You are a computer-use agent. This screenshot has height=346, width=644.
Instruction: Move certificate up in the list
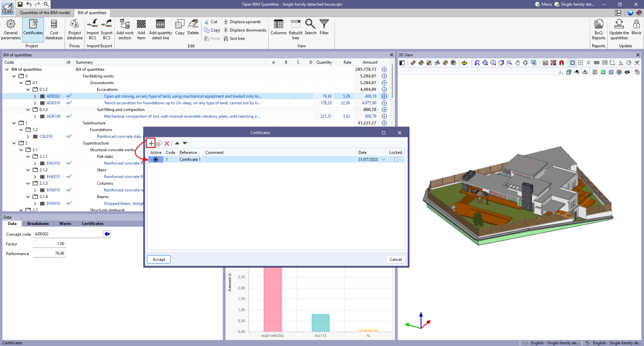point(177,143)
